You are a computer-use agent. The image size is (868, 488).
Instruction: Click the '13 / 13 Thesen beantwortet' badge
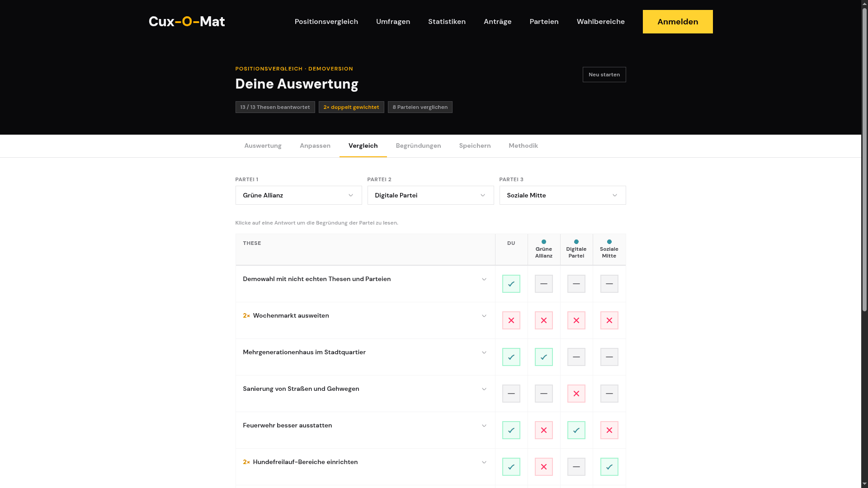[275, 107]
